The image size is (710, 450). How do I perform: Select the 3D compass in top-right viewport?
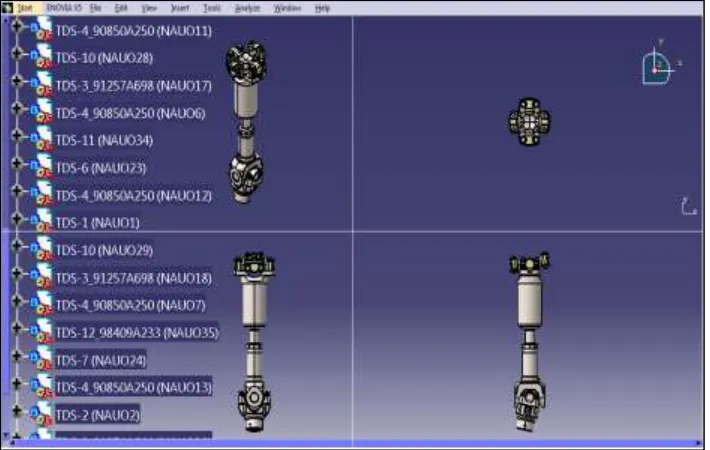[660, 64]
